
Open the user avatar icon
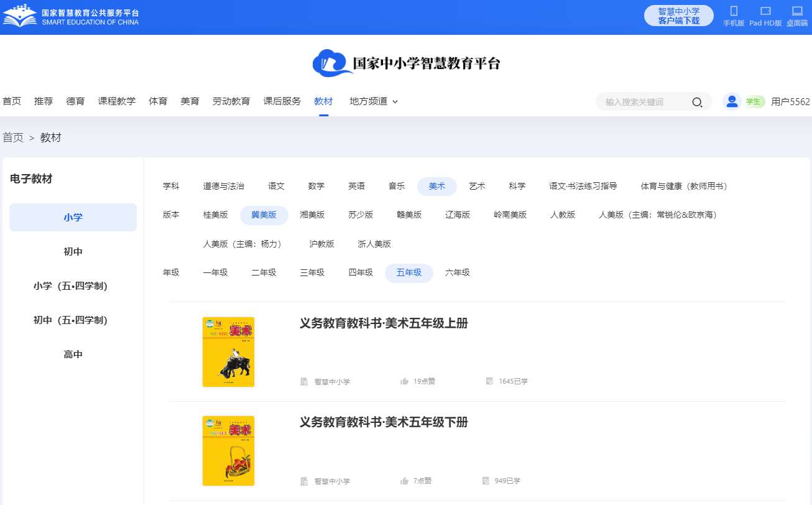pos(732,101)
